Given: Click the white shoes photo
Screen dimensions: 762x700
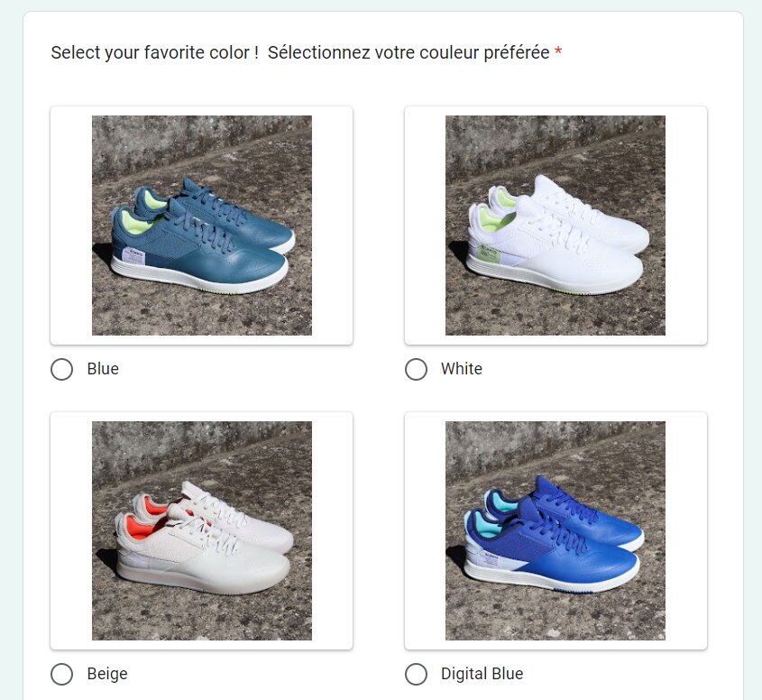Looking at the screenshot, I should tap(555, 226).
